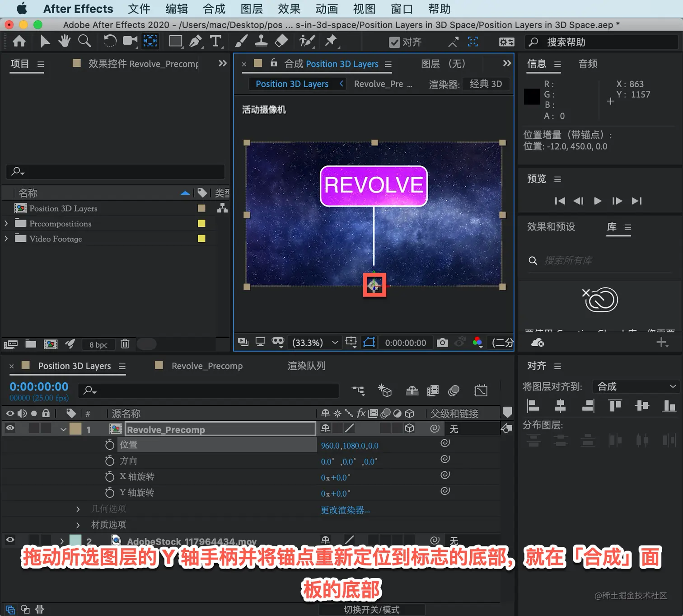
Task: Click Precompostitions folder yellow label swatch
Action: pyautogui.click(x=201, y=223)
